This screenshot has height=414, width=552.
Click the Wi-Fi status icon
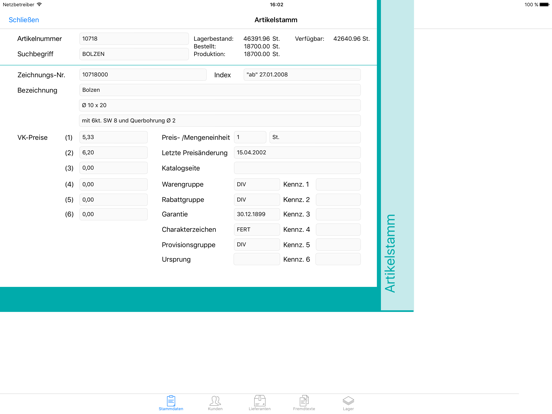click(39, 4)
